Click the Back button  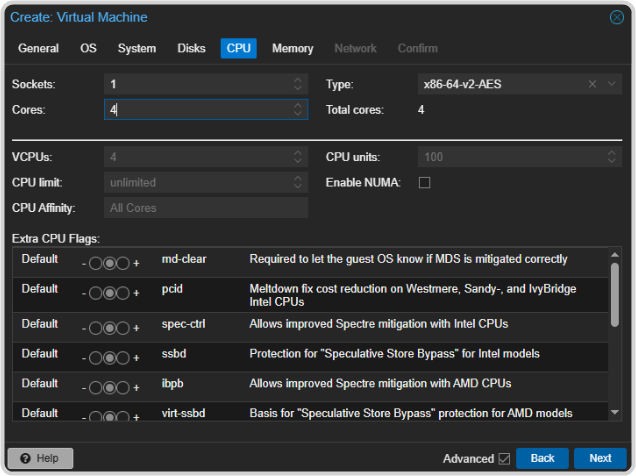(x=542, y=458)
